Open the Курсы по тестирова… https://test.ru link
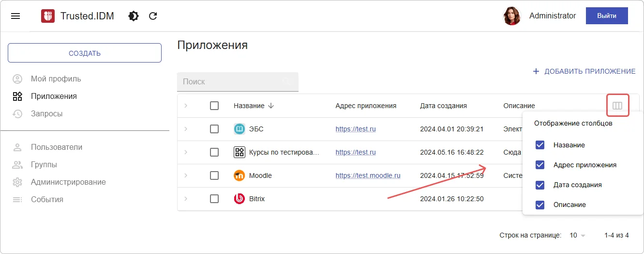The width and height of the screenshot is (644, 254). [x=356, y=152]
